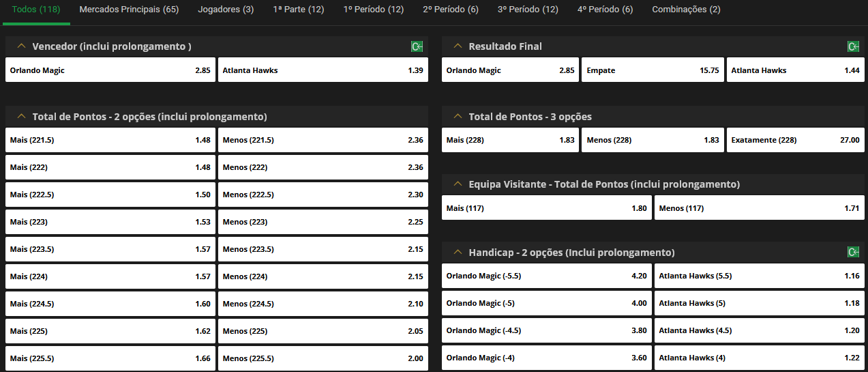The image size is (868, 372).
Task: Pick Mais (223) at 1.53
Action: coord(110,222)
